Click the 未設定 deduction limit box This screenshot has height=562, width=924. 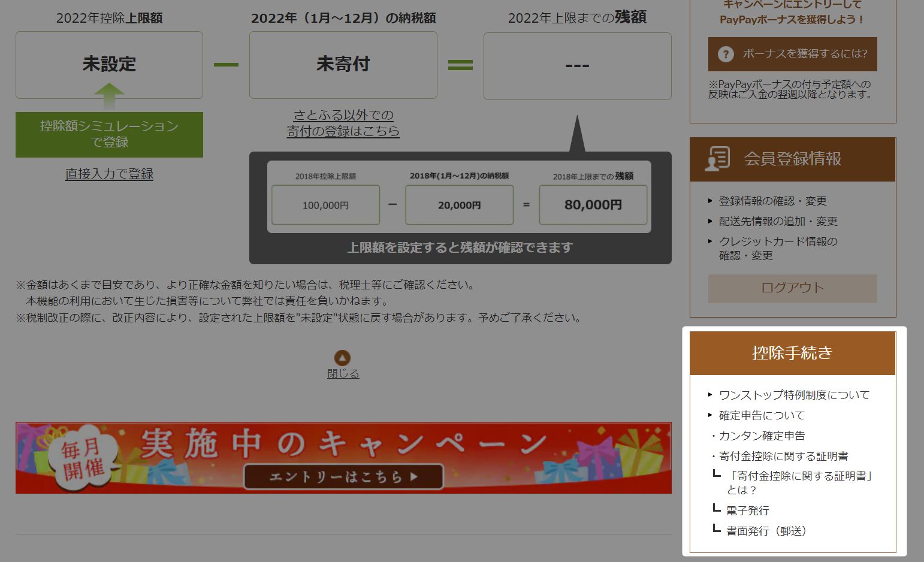click(x=109, y=65)
